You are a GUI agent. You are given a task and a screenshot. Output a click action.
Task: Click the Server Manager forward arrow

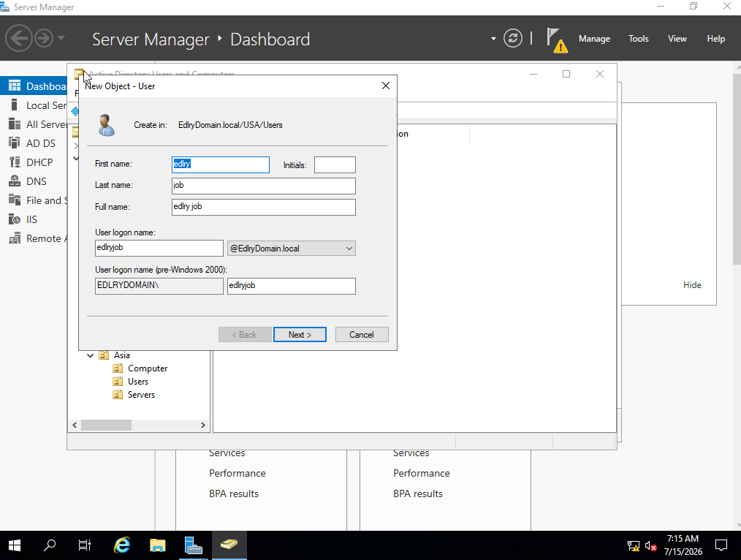45,38
